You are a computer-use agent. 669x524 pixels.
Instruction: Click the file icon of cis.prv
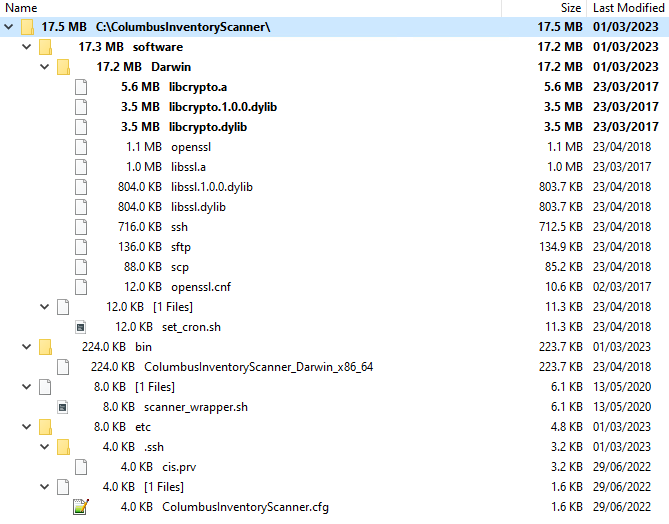click(81, 467)
